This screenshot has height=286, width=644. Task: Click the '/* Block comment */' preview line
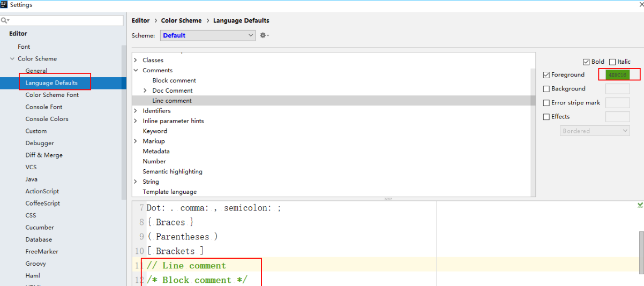197,280
